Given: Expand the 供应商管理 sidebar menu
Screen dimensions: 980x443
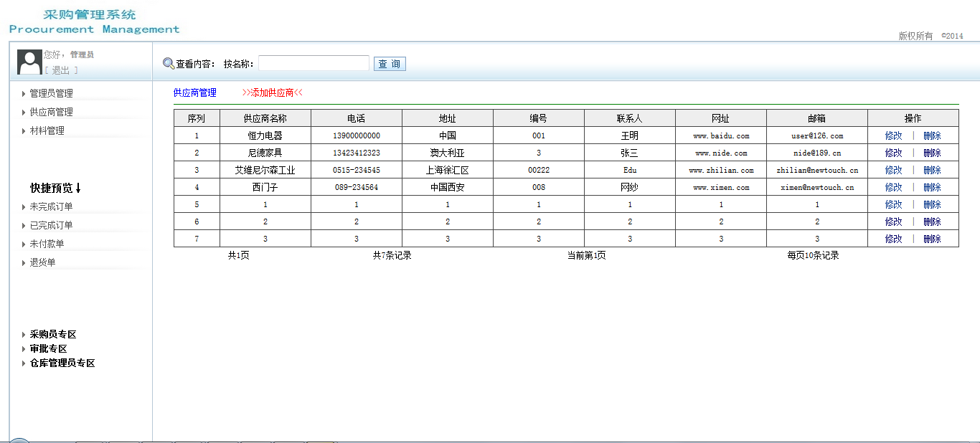Looking at the screenshot, I should [x=51, y=112].
